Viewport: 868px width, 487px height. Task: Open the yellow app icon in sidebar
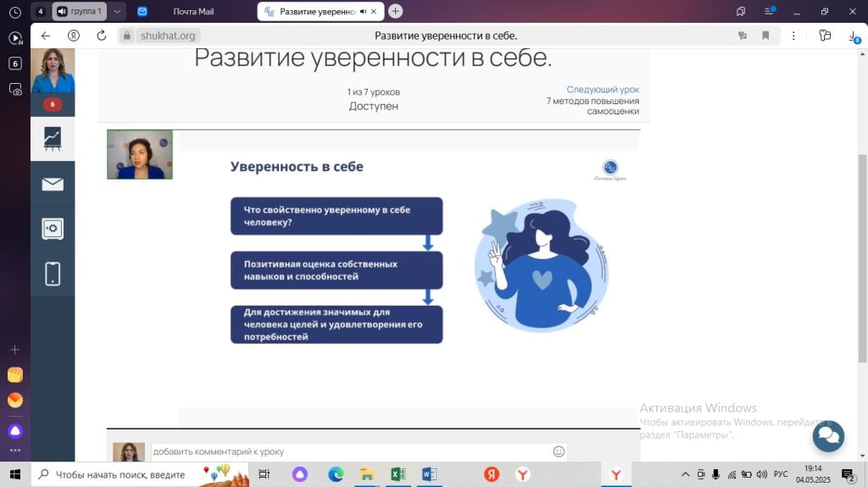15,374
